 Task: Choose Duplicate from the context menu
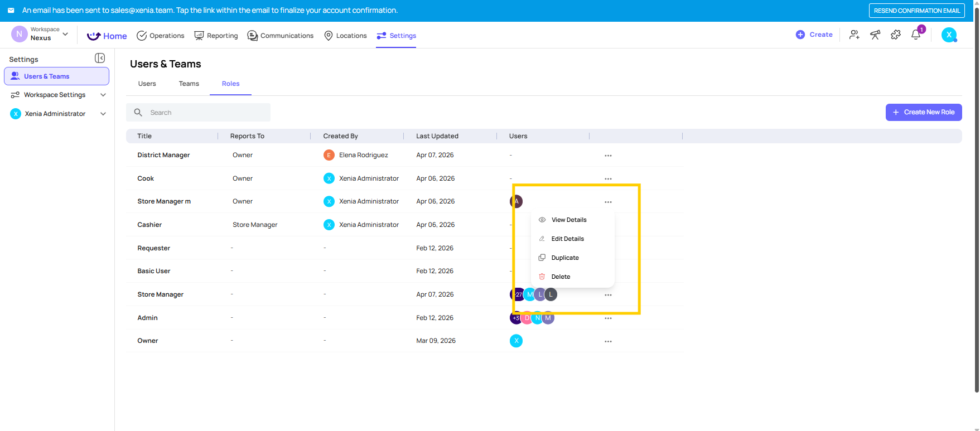point(564,258)
